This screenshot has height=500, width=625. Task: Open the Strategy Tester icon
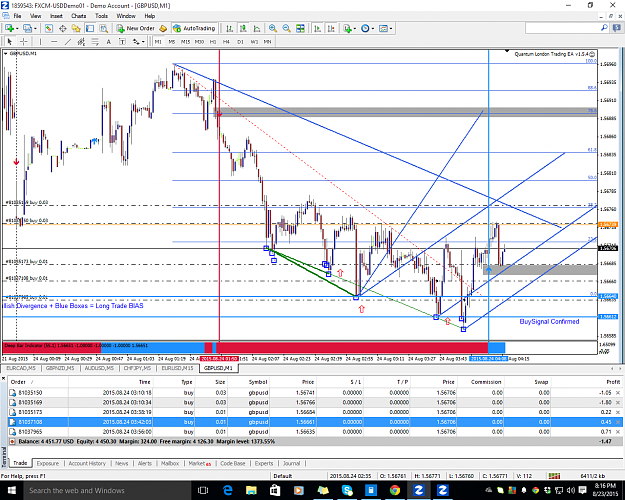coord(104,28)
